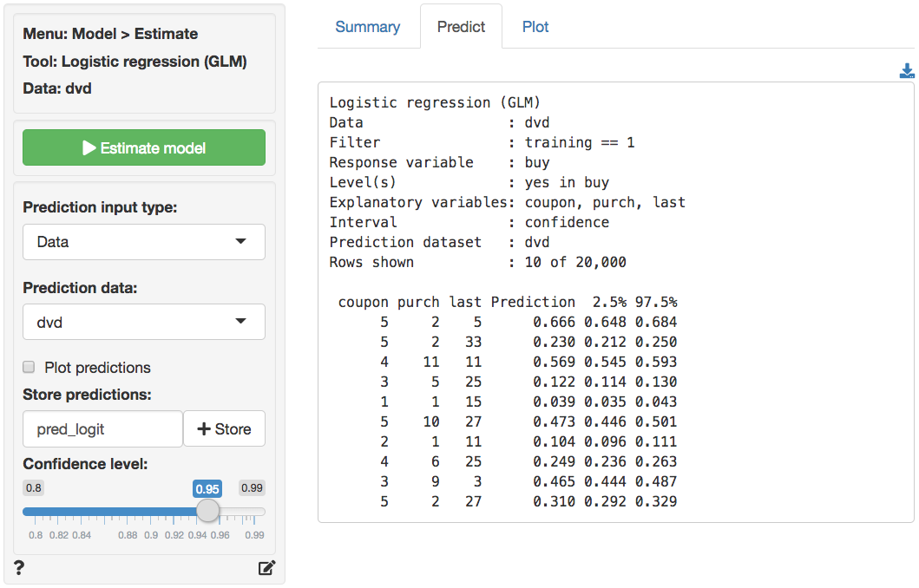Click the play icon on Estimate model
The width and height of the screenshot is (919, 588).
[x=89, y=148]
